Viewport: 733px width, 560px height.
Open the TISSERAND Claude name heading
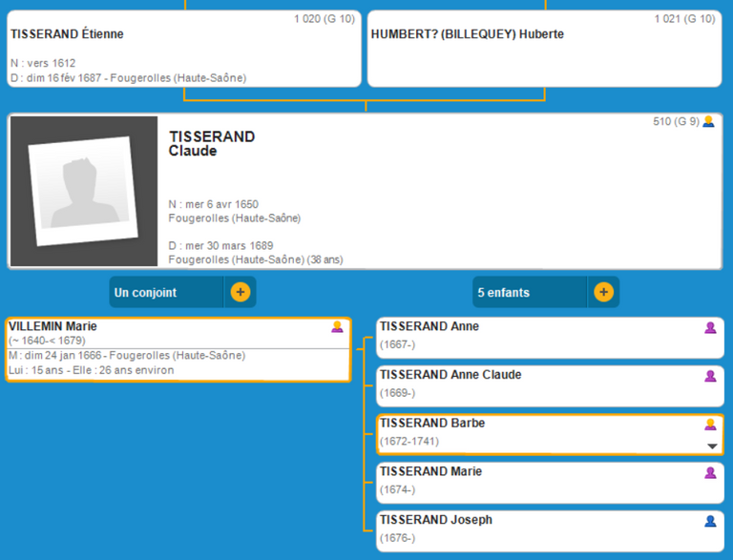coord(212,143)
